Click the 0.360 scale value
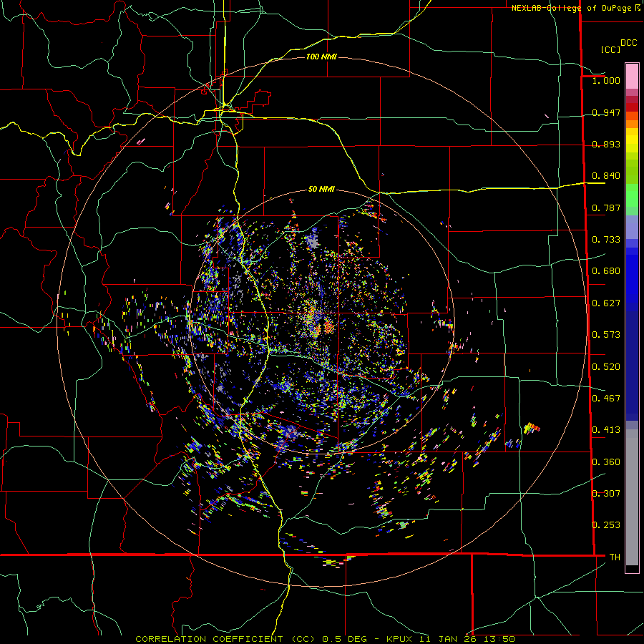The width and height of the screenshot is (644, 644). coord(606,462)
